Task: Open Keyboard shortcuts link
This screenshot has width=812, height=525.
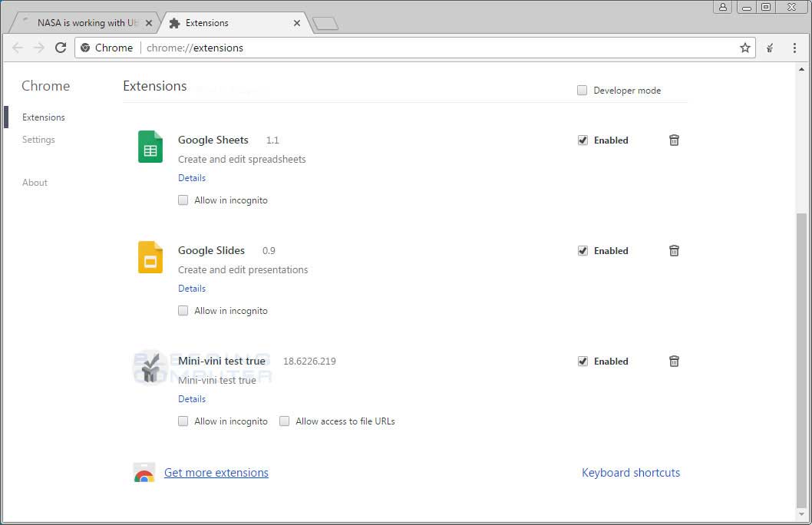Action: pyautogui.click(x=631, y=473)
